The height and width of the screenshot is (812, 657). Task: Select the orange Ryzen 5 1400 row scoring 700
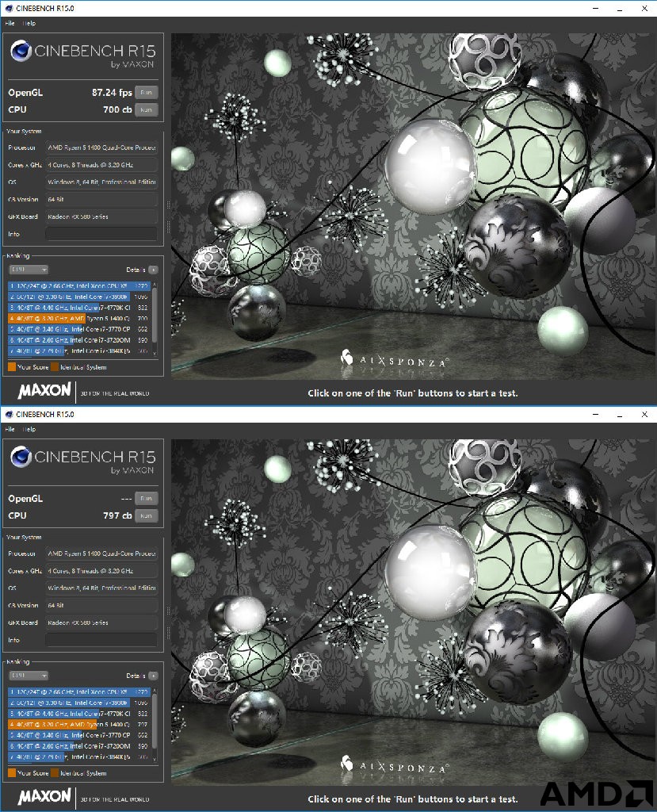coord(79,319)
